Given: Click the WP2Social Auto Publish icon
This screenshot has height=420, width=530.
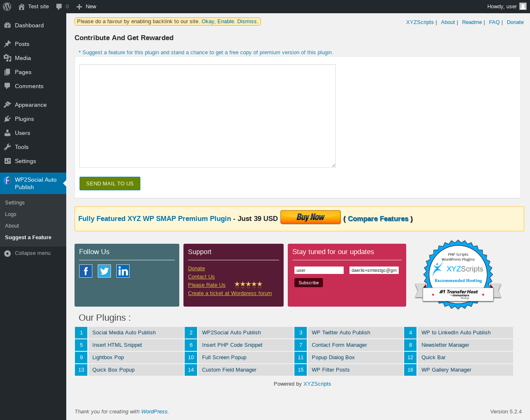Looking at the screenshot, I should (x=7, y=180).
